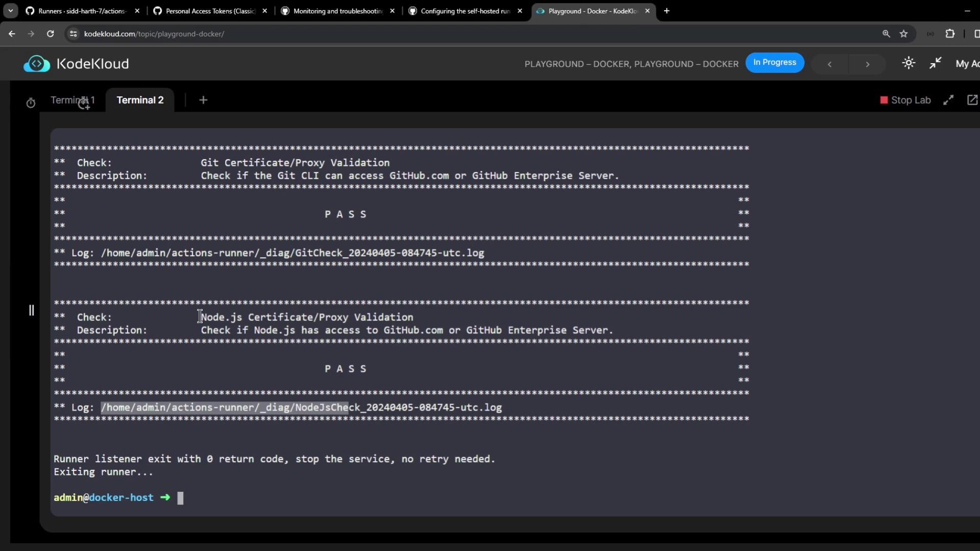
Task: Toggle the sidebar panel divider handle
Action: coord(31,310)
